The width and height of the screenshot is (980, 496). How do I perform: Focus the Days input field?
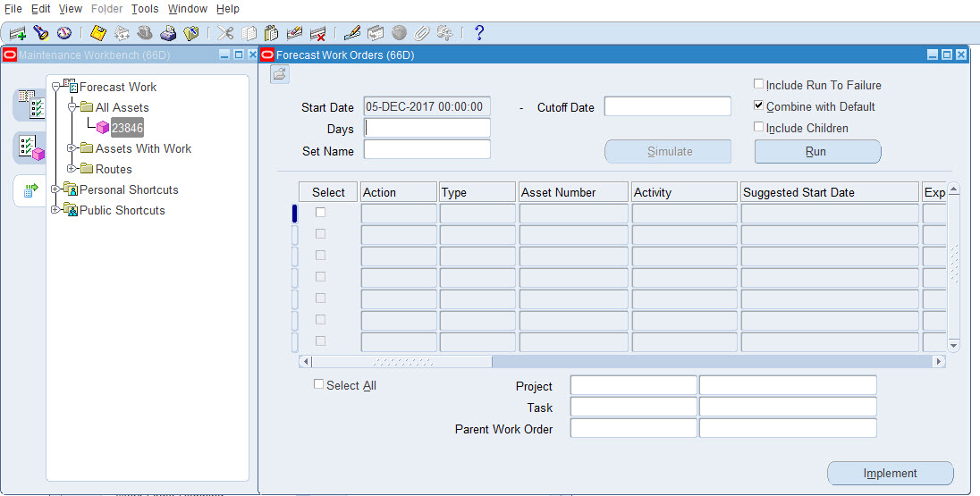coord(427,128)
